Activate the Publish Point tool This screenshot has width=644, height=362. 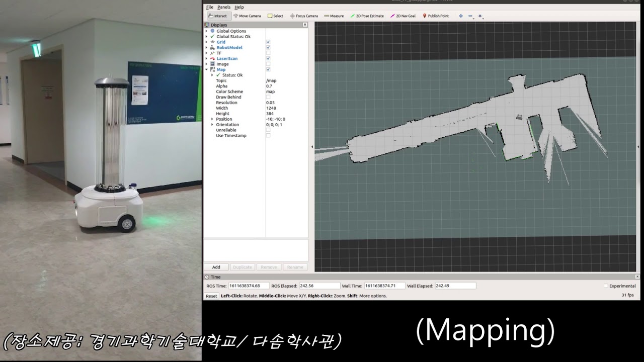(436, 16)
